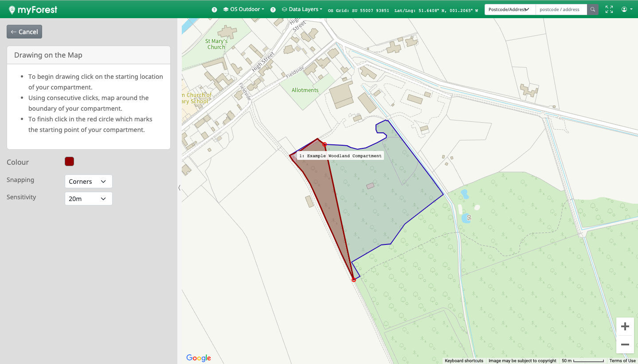Open help icon beside OS Outdoor
The image size is (638, 364).
point(214,10)
